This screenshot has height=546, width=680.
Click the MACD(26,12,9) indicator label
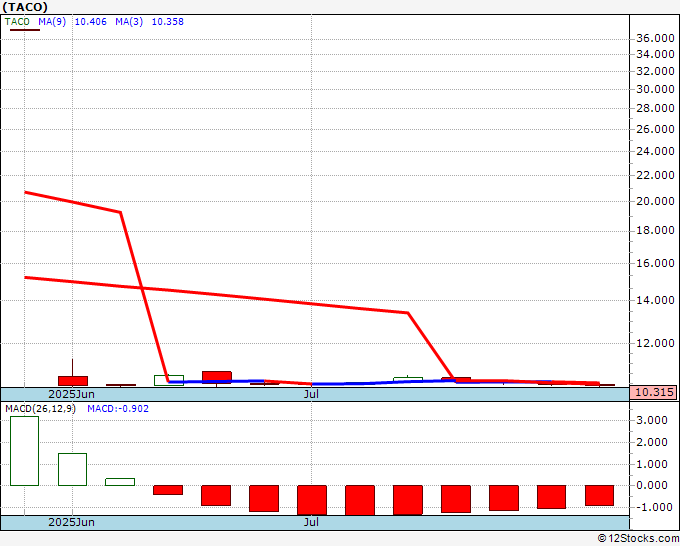[40, 409]
